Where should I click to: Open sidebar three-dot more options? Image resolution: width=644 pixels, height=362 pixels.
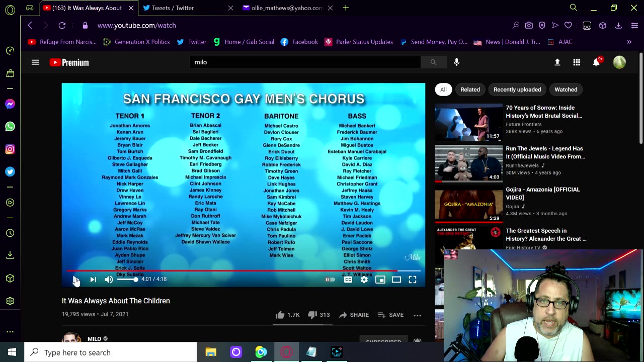(10, 332)
